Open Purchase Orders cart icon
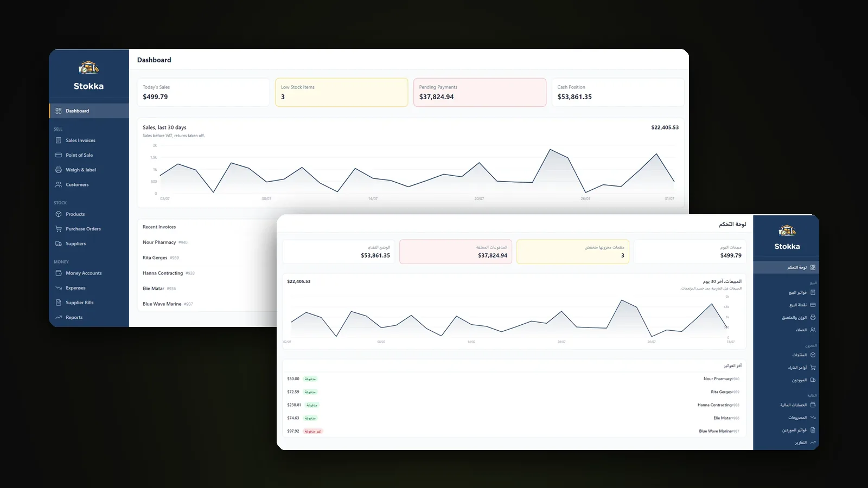The width and height of the screenshot is (868, 488). coord(59,229)
